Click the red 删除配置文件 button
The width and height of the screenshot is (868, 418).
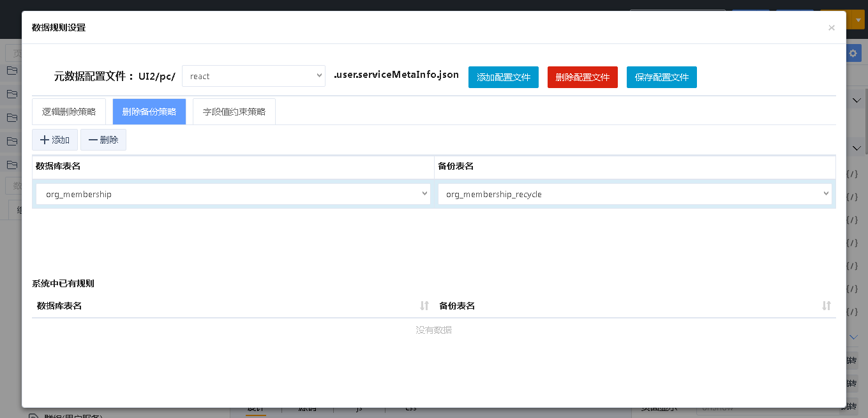(583, 77)
